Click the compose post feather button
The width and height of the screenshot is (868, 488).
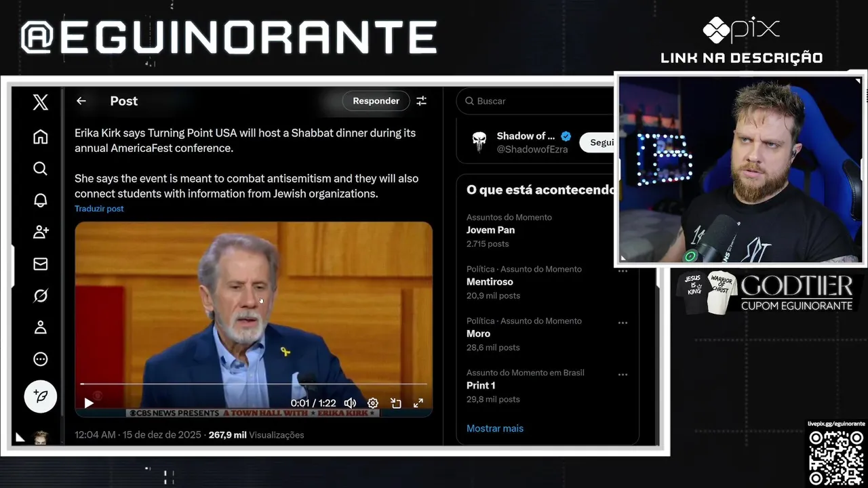pyautogui.click(x=40, y=396)
